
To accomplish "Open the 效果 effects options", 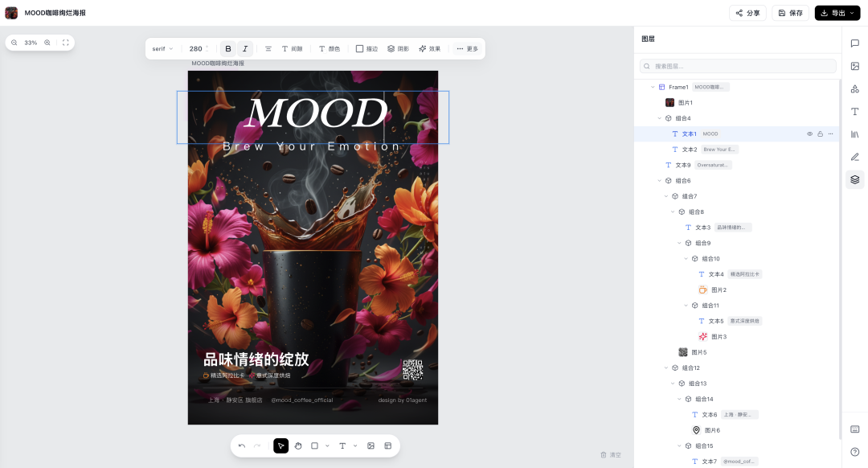I will point(429,49).
